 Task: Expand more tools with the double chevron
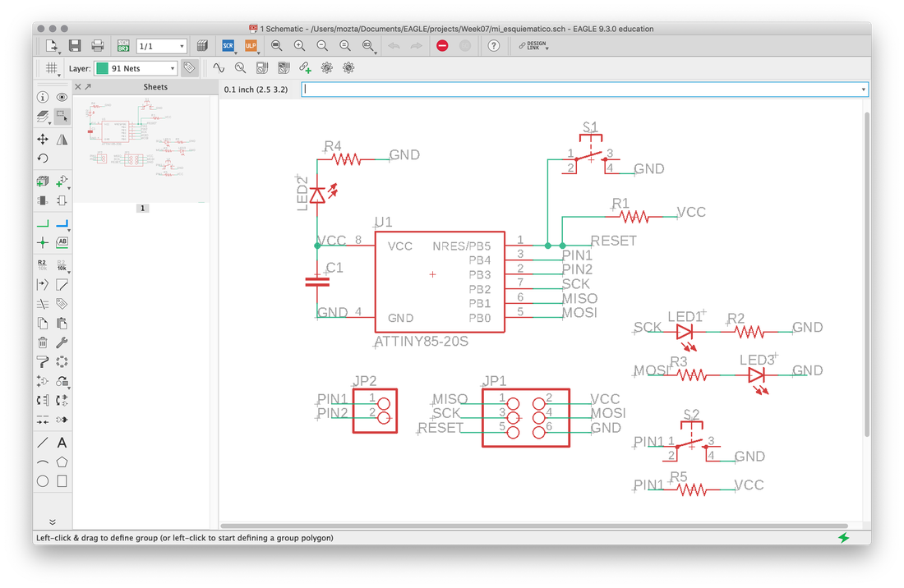pyautogui.click(x=53, y=521)
